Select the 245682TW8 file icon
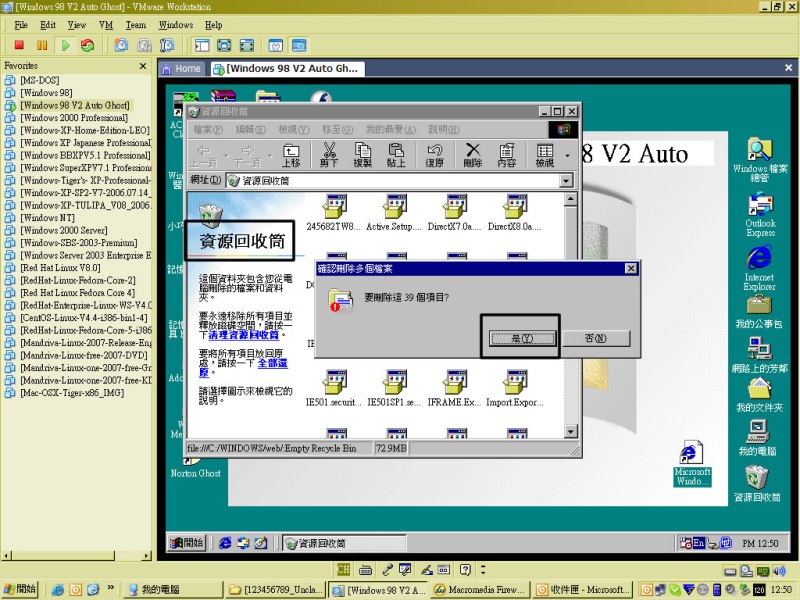Viewport: 800px width, 600px height. coord(334,213)
